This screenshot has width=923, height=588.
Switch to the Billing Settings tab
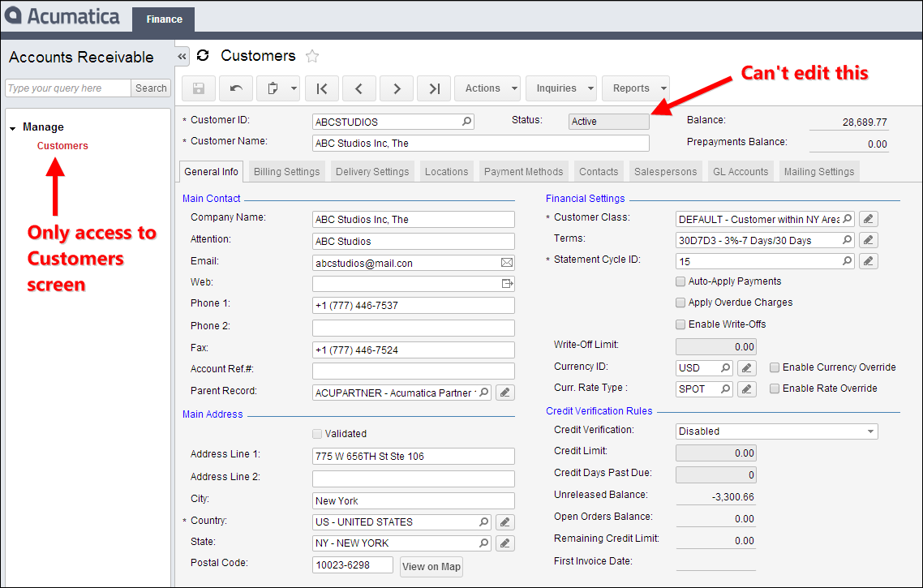click(x=286, y=172)
